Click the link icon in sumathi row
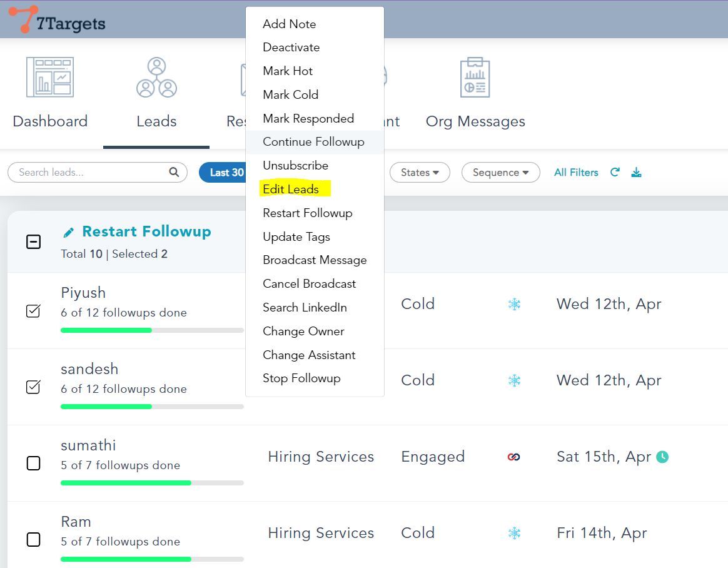Screen dimensions: 728x568 click(514, 457)
